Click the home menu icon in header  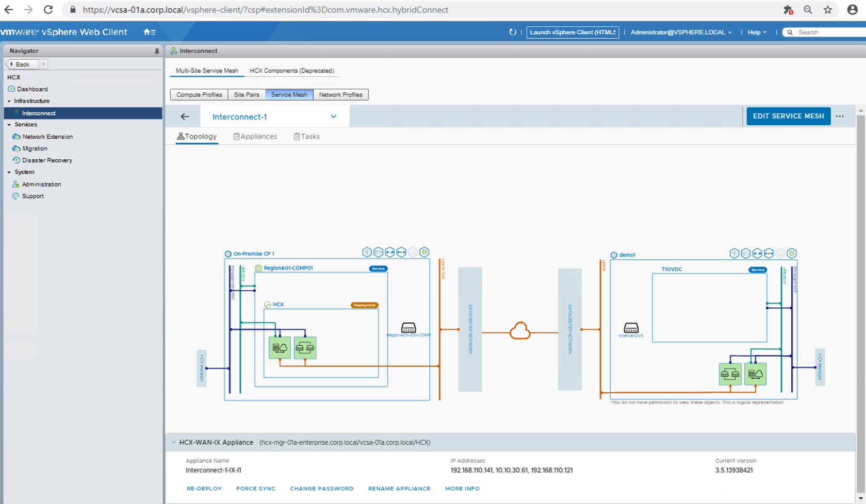point(149,32)
